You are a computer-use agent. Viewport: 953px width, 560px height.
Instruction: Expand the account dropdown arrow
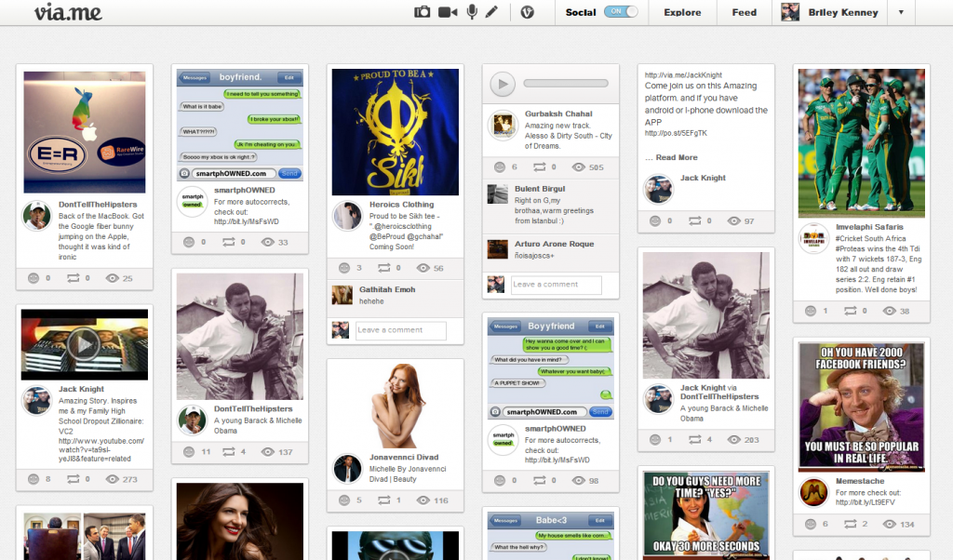point(900,12)
